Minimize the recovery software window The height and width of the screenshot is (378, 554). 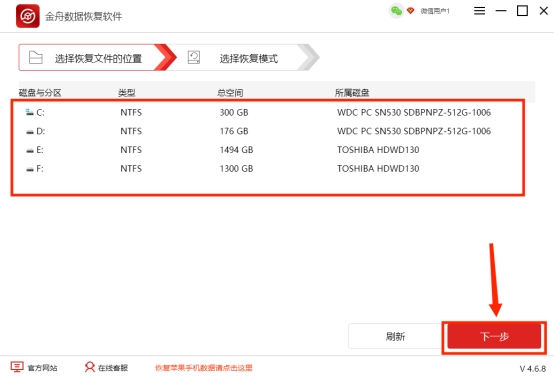(x=501, y=11)
